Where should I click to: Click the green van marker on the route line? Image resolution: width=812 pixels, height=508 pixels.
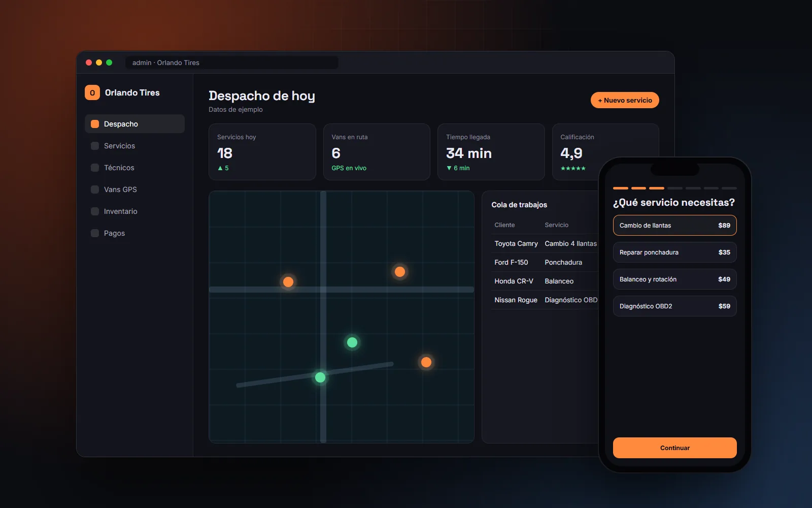click(320, 377)
